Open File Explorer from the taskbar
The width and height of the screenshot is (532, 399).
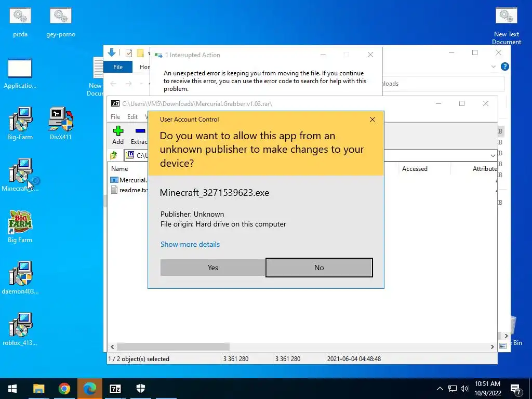tap(38, 389)
